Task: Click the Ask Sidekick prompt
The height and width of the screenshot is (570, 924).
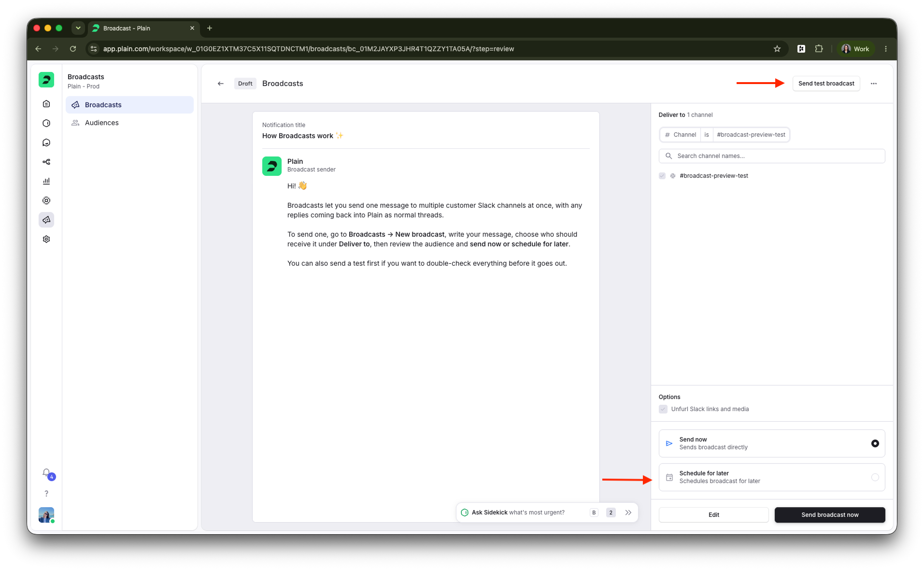Action: click(518, 513)
